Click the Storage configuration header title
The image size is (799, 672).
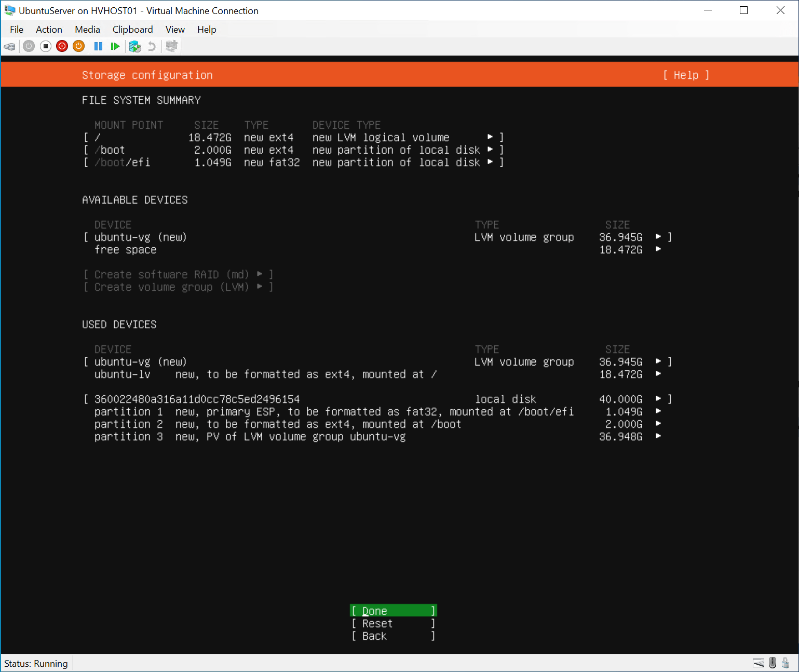point(147,75)
